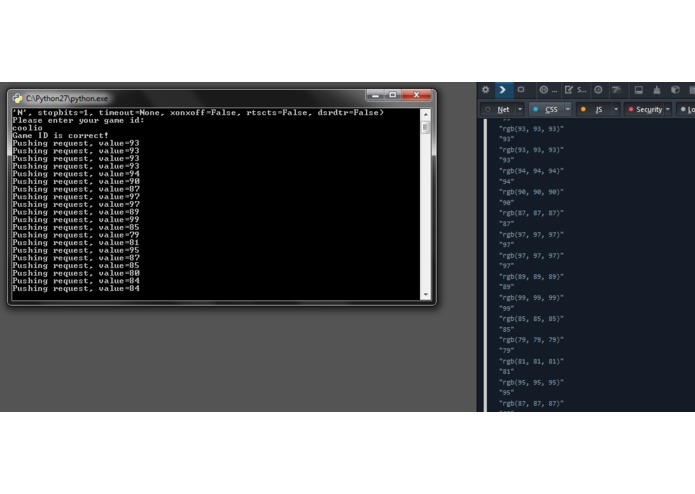This screenshot has height=494, width=695.
Task: Click the "coolio" line in Python console
Action: 27,128
